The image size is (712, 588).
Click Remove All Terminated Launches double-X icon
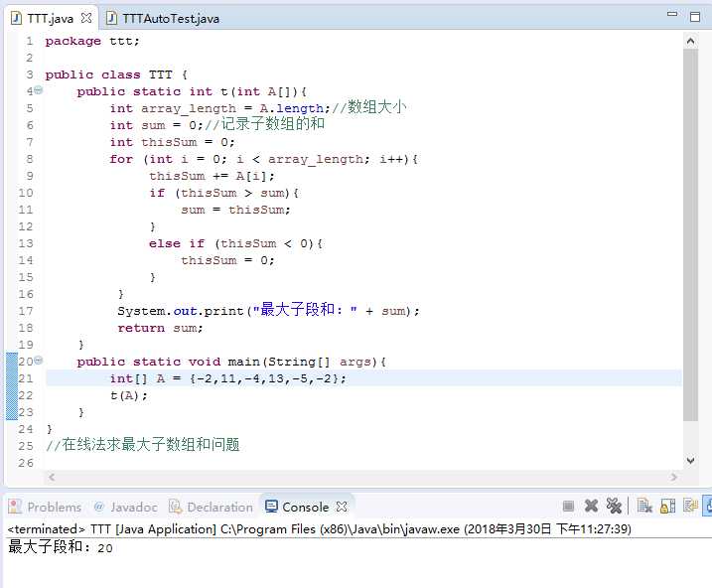614,506
